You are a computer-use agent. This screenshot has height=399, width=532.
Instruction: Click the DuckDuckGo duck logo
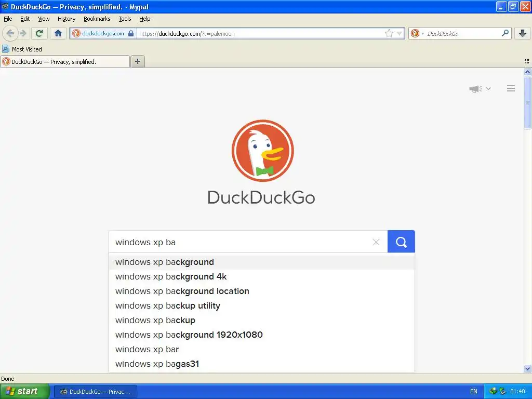pos(262,151)
